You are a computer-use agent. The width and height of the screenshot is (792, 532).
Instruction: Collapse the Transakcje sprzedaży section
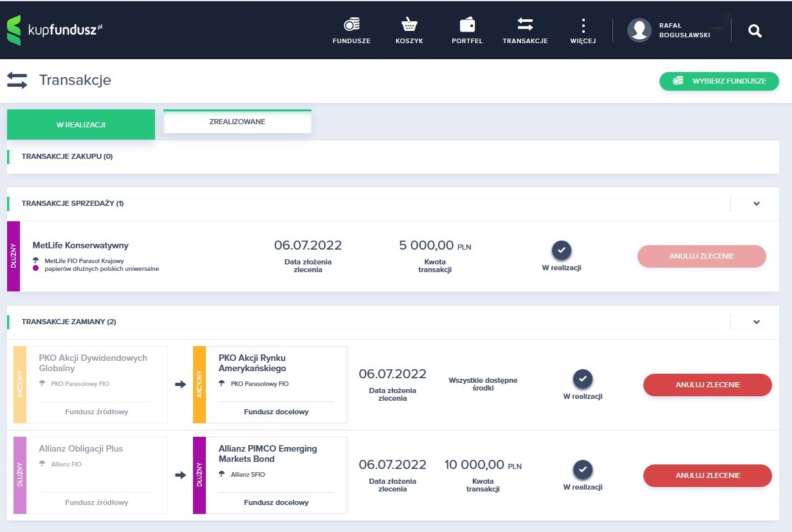tap(757, 204)
